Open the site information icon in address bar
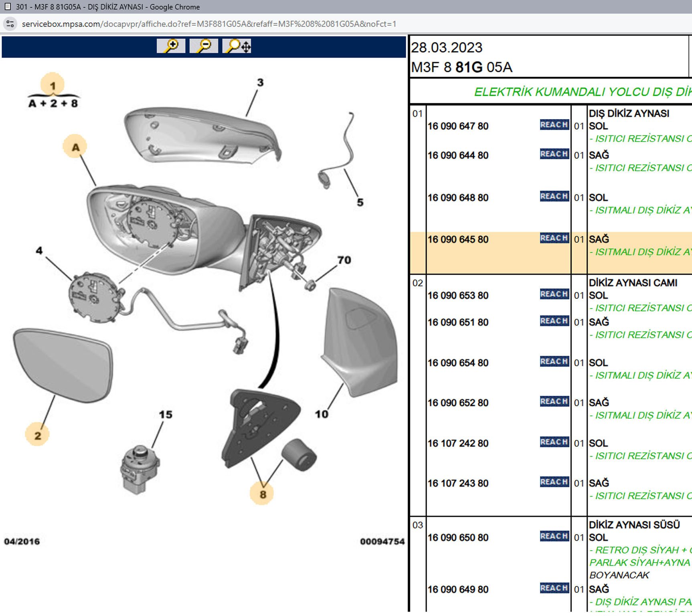 tap(10, 24)
